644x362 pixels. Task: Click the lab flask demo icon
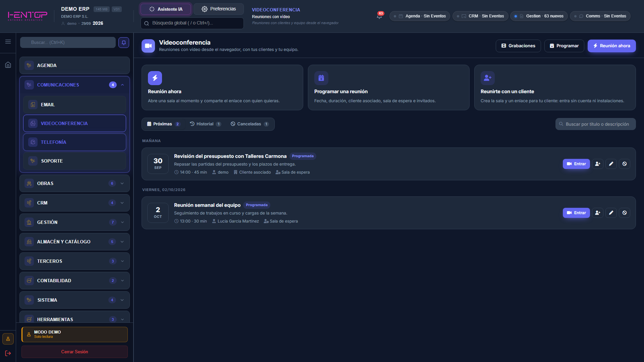click(x=8, y=339)
